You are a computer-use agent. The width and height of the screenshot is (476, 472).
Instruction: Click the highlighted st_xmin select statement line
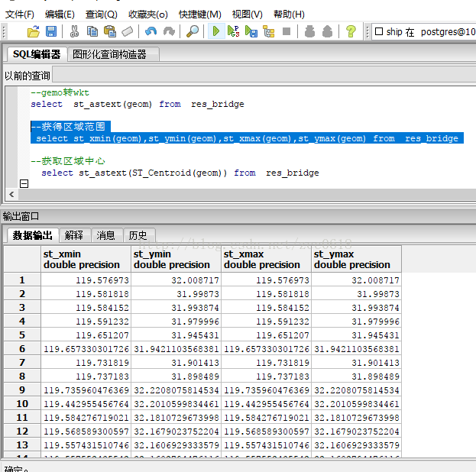click(x=247, y=138)
